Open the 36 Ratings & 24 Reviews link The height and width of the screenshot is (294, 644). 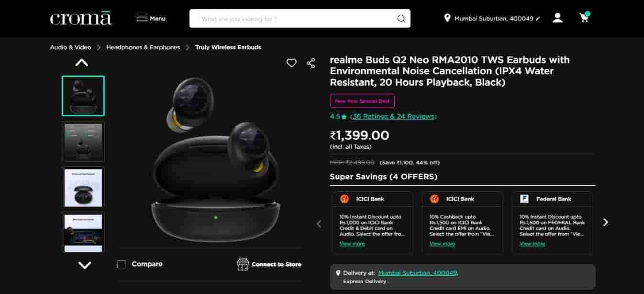pyautogui.click(x=393, y=116)
